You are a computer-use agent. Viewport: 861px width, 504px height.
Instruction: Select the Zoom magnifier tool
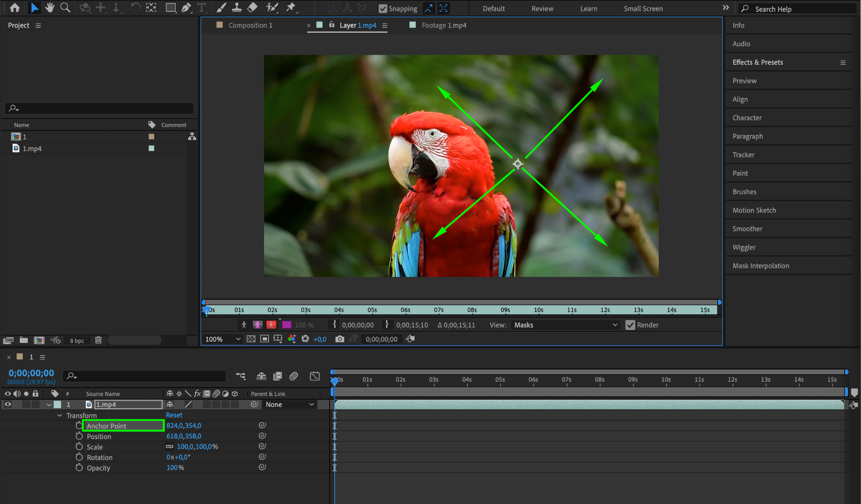(x=65, y=8)
